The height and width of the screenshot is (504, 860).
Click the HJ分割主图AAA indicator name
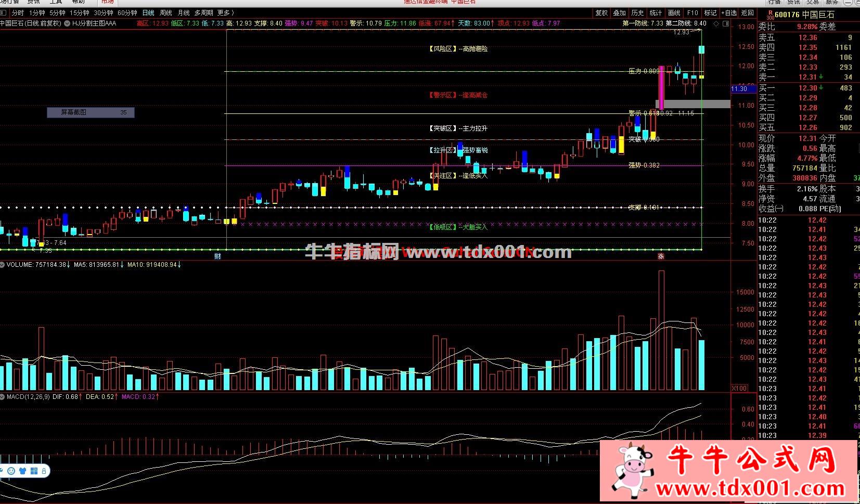[94, 23]
